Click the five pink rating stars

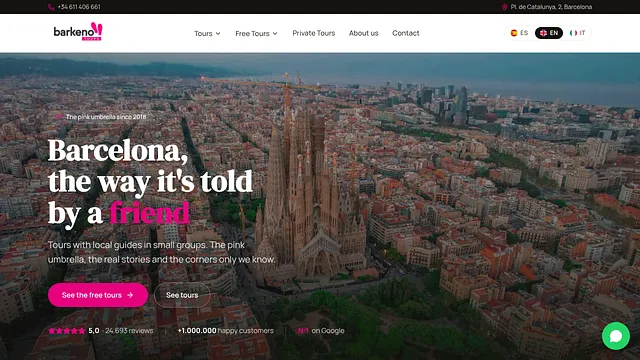tap(67, 331)
